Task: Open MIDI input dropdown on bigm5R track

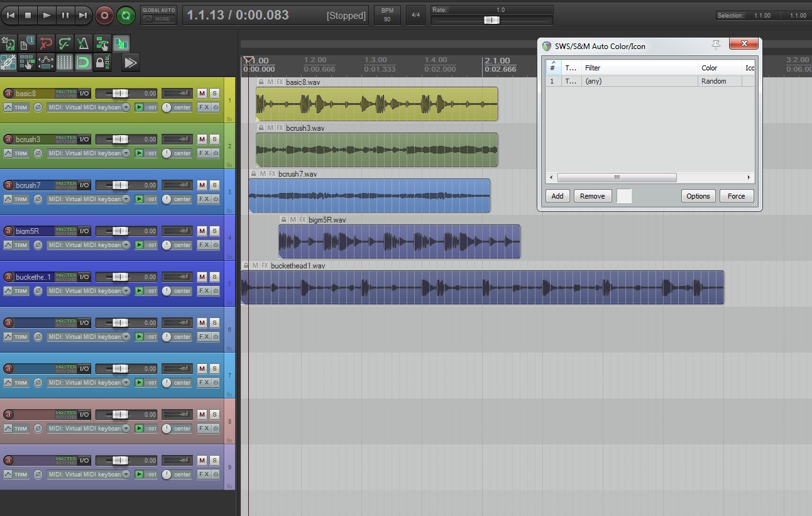Action: click(x=89, y=245)
